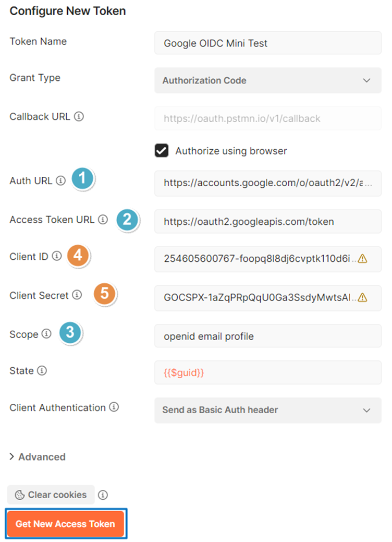
Task: Click info icon beside Client ID label
Action: 57,256
